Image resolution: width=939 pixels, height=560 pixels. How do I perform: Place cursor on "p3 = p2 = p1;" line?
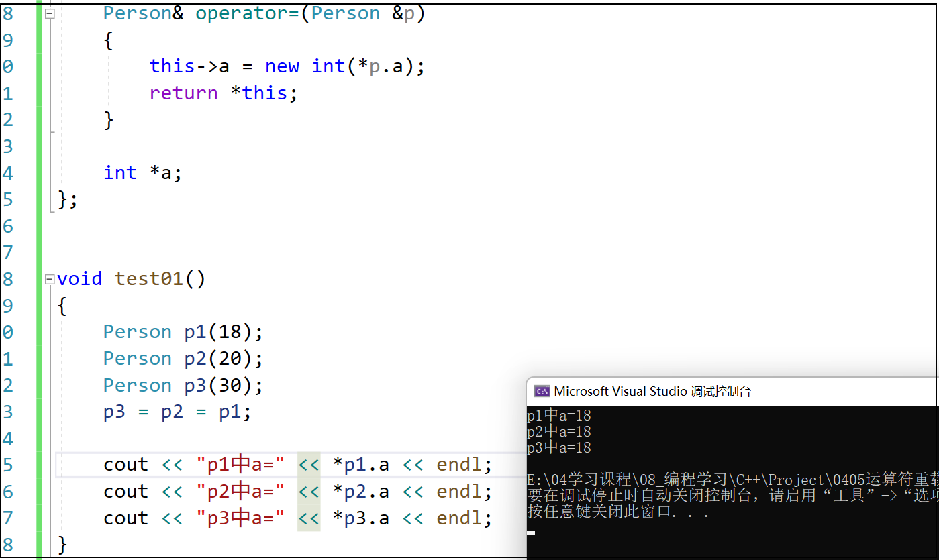[177, 412]
